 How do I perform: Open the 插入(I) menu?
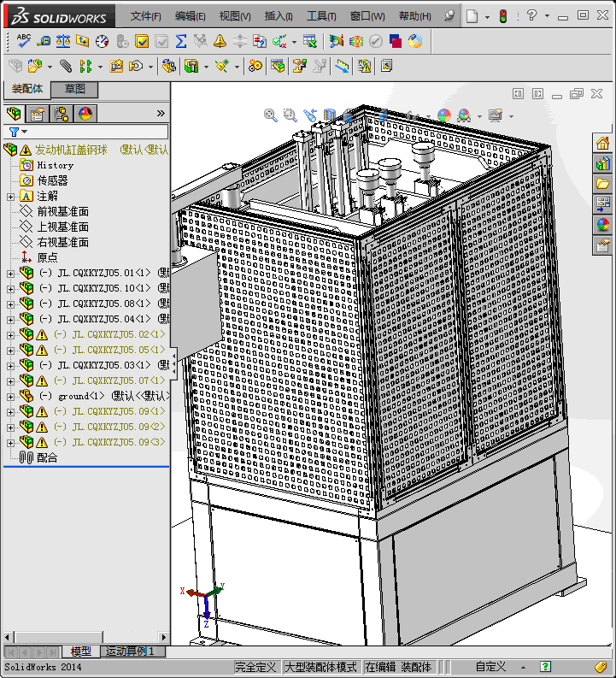[279, 16]
